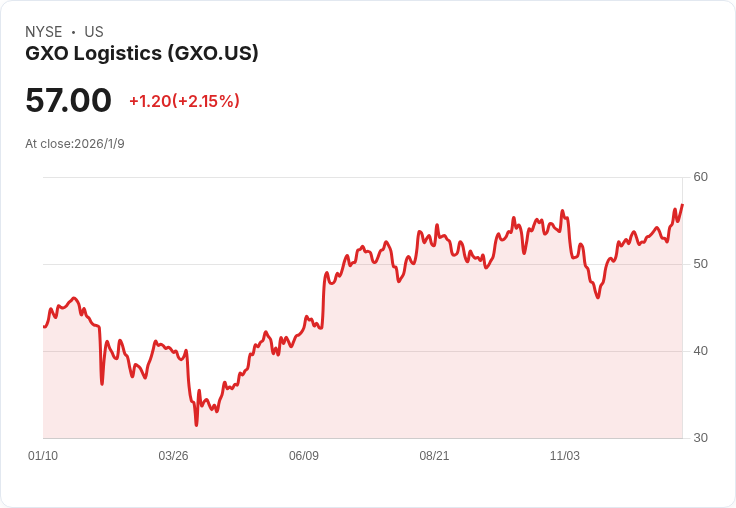
Task: Click the final rightmost point of price line
Action: pos(682,205)
